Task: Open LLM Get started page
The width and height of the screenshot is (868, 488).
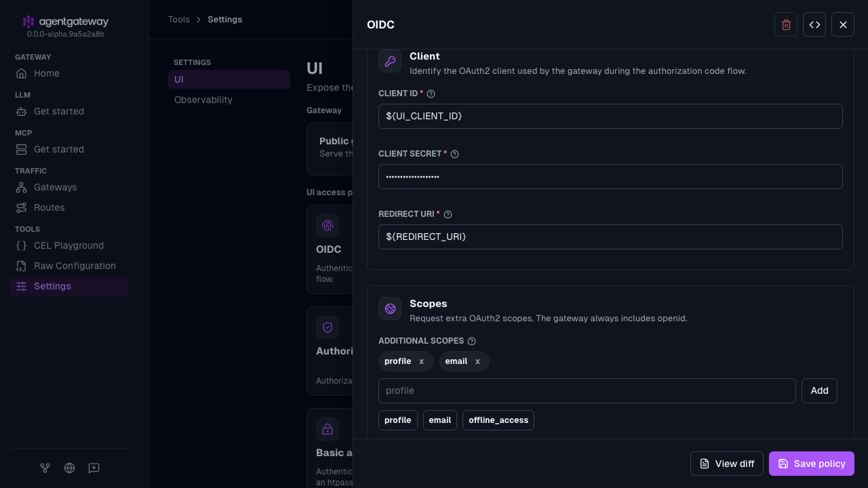Action: (69, 111)
